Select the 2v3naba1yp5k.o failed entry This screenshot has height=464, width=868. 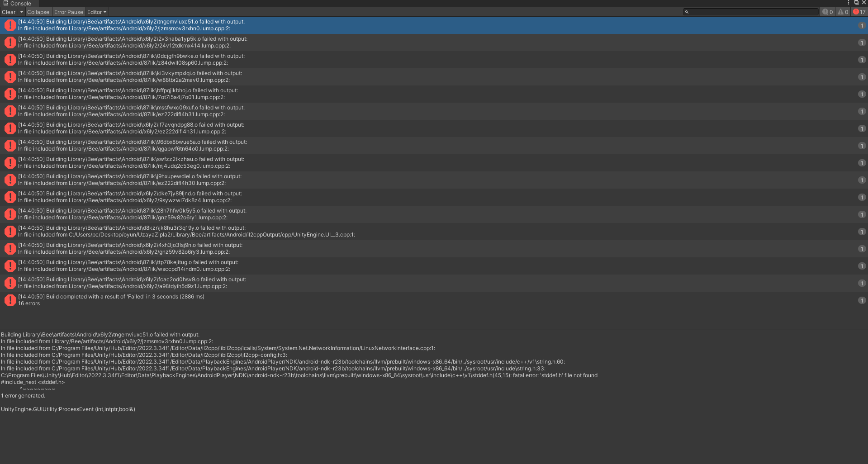point(434,43)
